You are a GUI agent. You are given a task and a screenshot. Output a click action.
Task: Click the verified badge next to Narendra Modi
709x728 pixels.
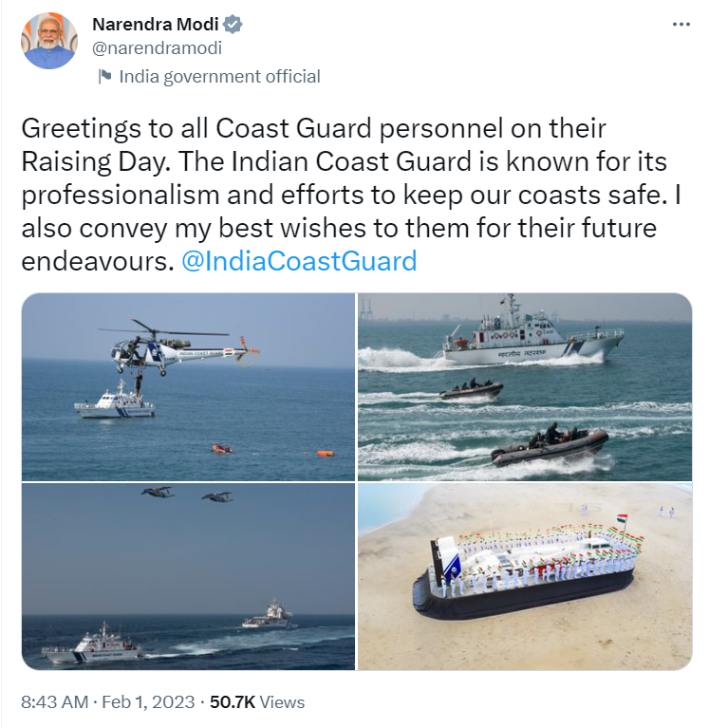coord(233,24)
